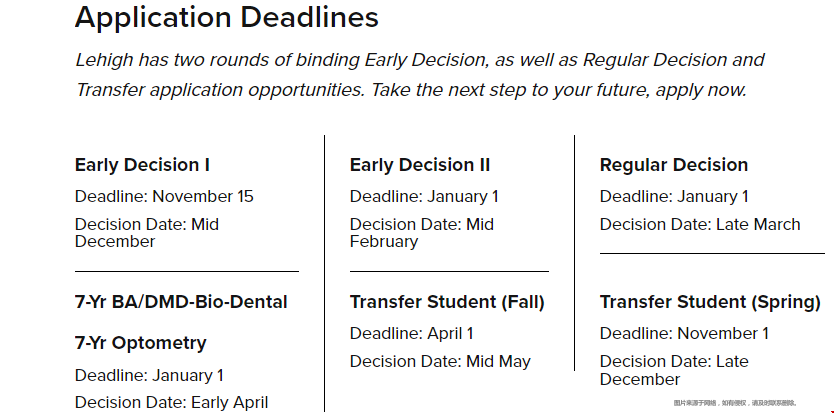The width and height of the screenshot is (834, 413).
Task: Select Decision Date: Late December text
Action: (x=674, y=370)
